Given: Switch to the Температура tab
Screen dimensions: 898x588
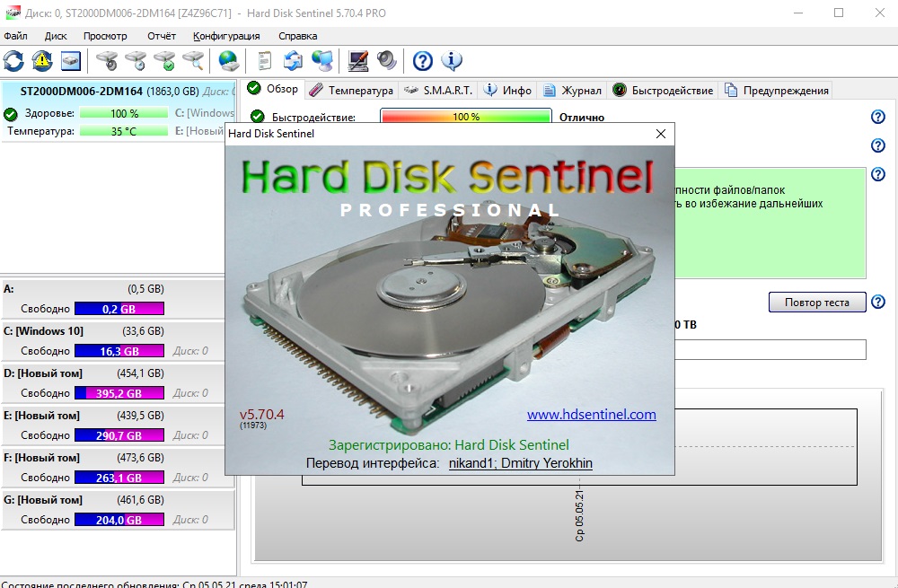Looking at the screenshot, I should [x=352, y=90].
